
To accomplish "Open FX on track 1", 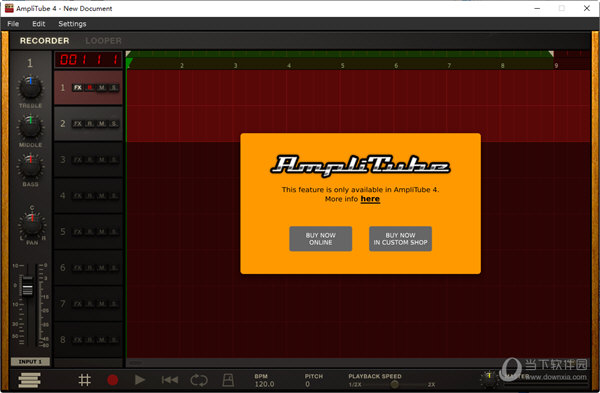I will (78, 88).
